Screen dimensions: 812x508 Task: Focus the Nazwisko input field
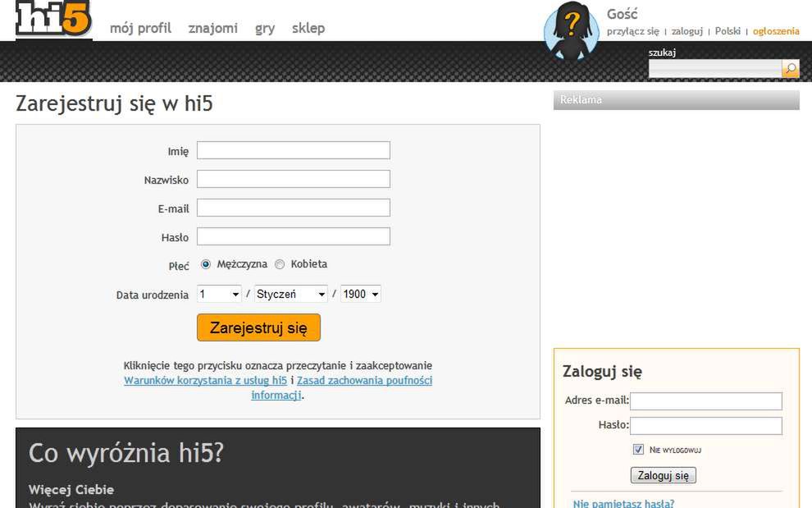(293, 179)
